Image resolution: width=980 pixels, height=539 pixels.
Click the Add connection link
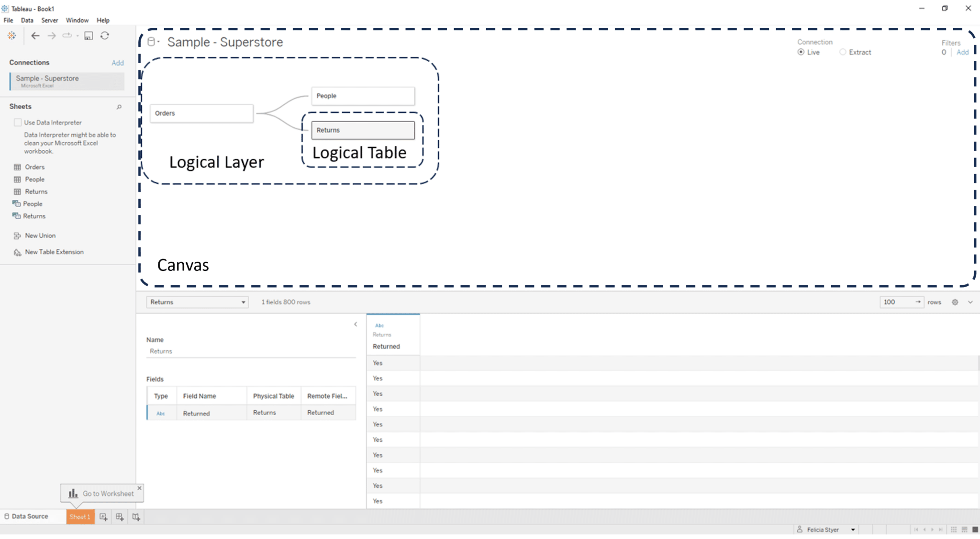118,63
